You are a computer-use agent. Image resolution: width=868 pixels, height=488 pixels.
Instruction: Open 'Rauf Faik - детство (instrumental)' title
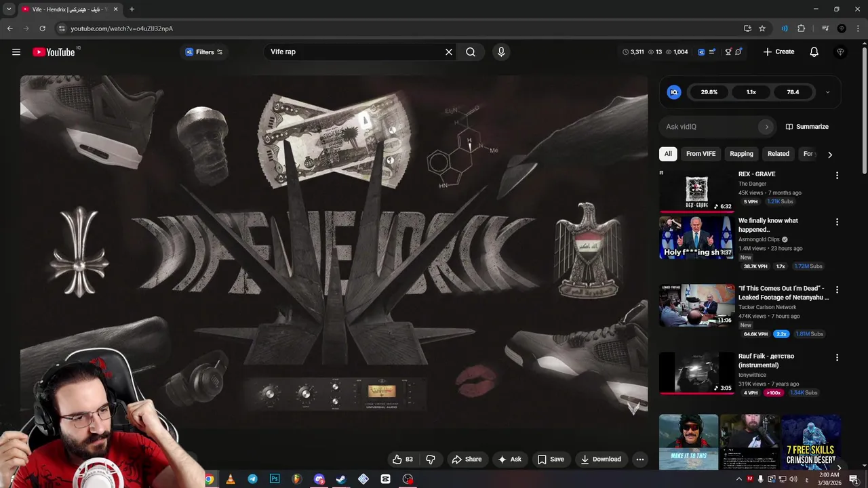point(766,361)
